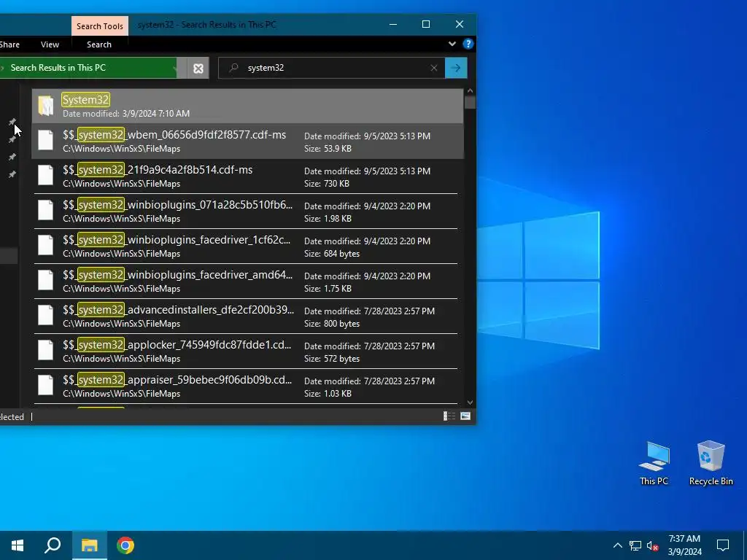Open network status tray icon
Screen dimensions: 747x560
pos(635,545)
